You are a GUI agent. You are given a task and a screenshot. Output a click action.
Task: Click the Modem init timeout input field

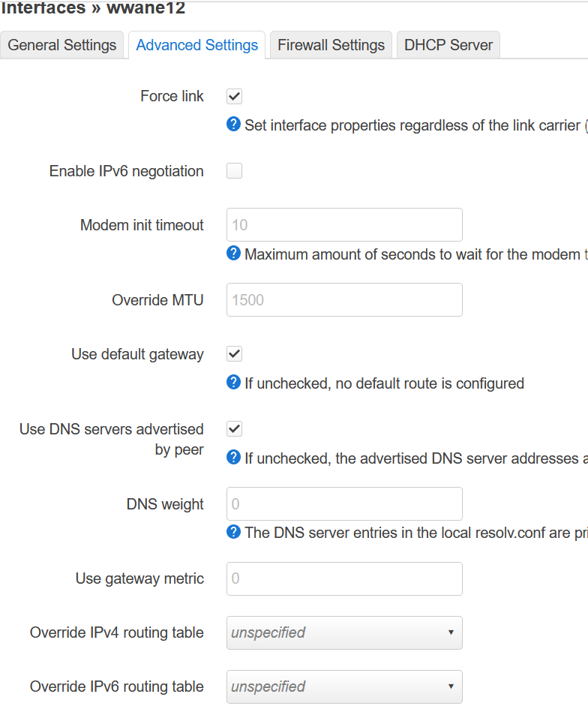pyautogui.click(x=343, y=224)
